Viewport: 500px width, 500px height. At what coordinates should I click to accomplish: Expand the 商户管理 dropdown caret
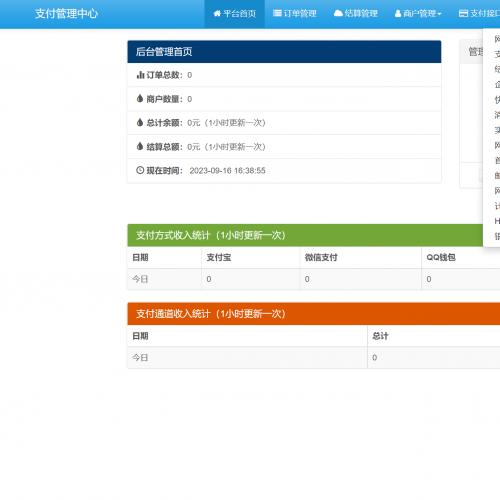(x=439, y=14)
